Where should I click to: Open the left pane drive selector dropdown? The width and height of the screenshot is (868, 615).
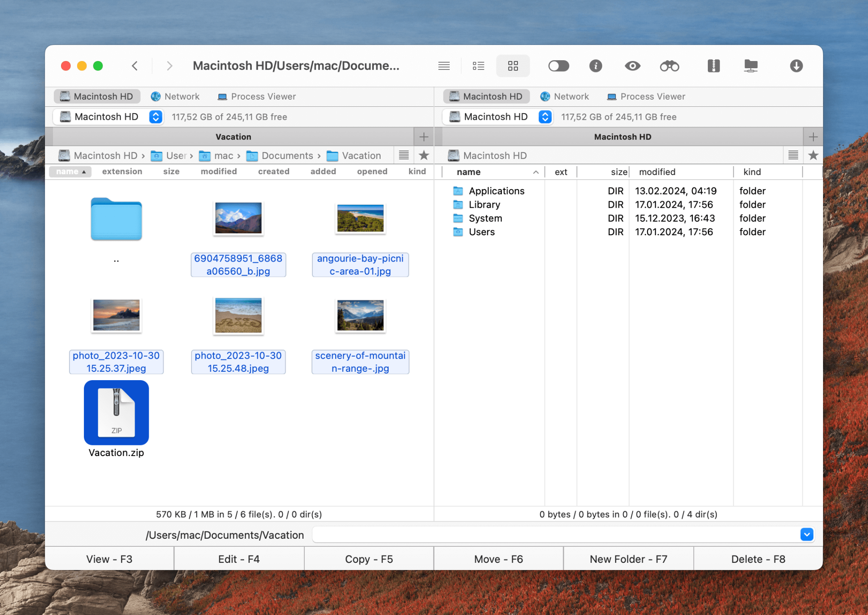click(x=156, y=117)
